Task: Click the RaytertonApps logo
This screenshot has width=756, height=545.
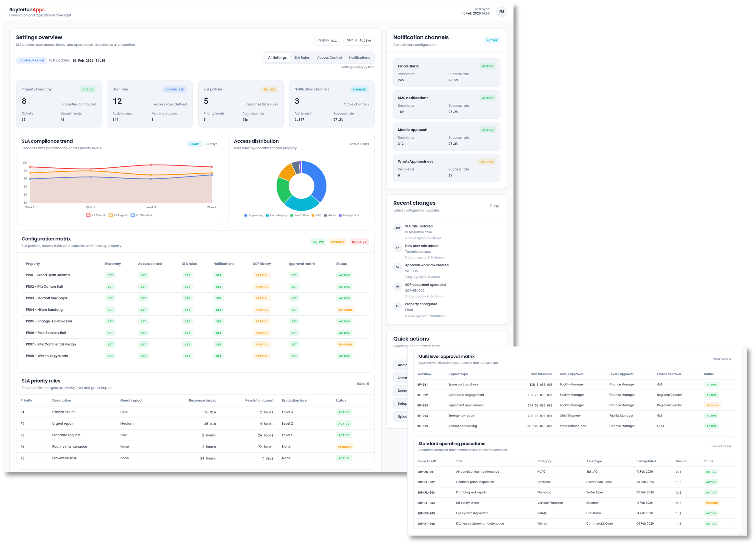Action: click(x=27, y=10)
